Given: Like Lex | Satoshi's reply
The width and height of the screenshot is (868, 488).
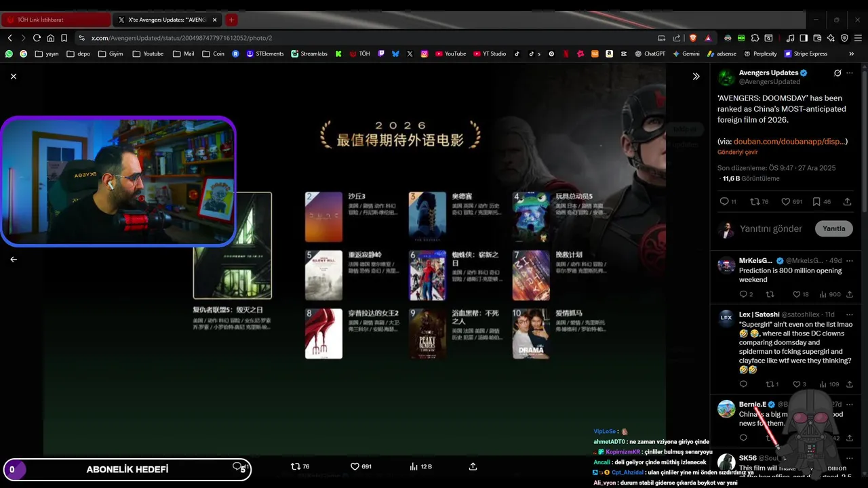Looking at the screenshot, I should pos(800,384).
